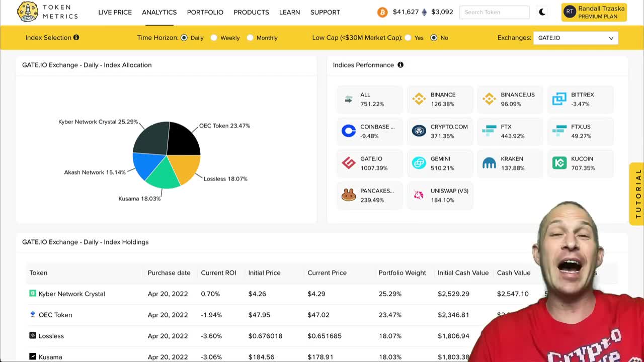Select the Uniswap (V3) index icon
This screenshot has width=644, height=362.
(x=419, y=195)
